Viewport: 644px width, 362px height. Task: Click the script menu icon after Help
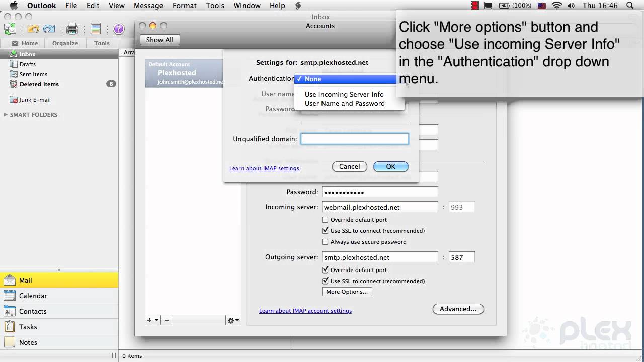tap(298, 6)
